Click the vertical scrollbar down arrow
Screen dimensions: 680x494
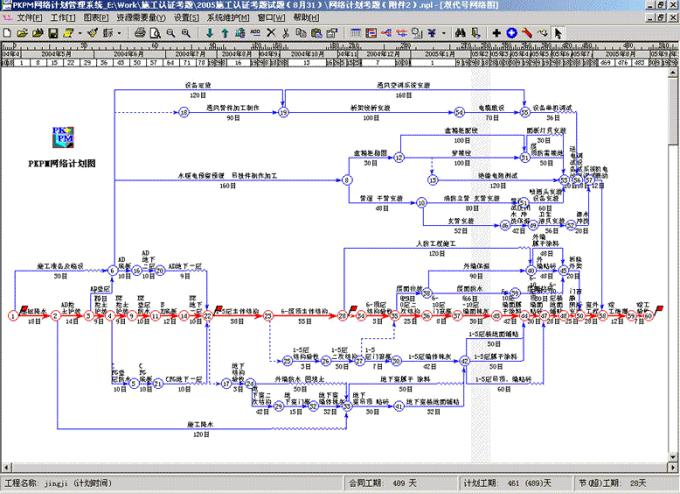[673, 457]
